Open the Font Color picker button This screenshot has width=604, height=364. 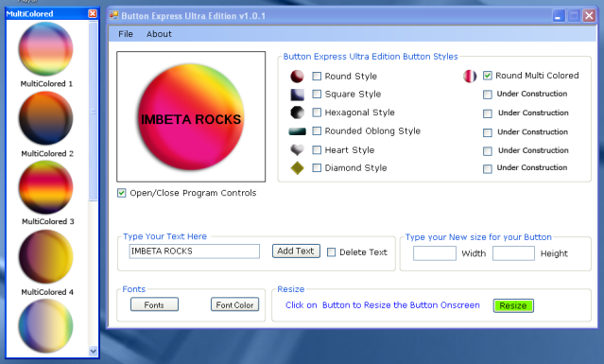coord(234,304)
